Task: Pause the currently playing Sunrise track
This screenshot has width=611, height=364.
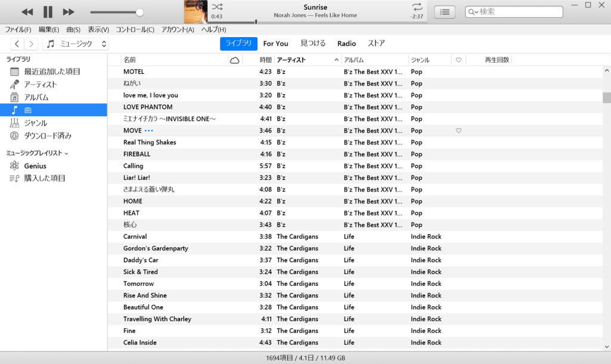Action: point(48,11)
